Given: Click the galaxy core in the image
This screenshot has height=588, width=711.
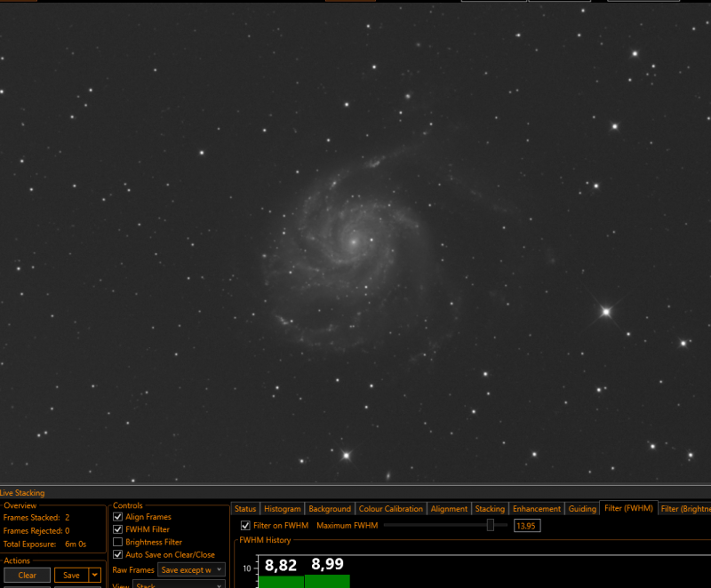Looking at the screenshot, I should click(354, 242).
